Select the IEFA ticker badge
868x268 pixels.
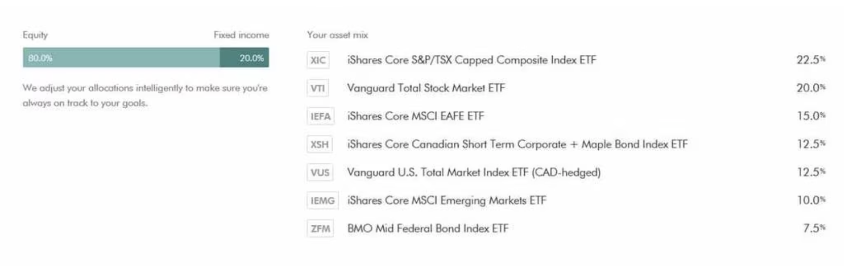click(320, 116)
